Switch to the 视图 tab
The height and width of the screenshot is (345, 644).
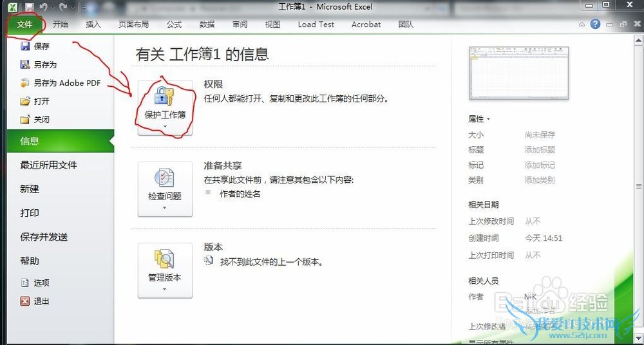coord(272,24)
